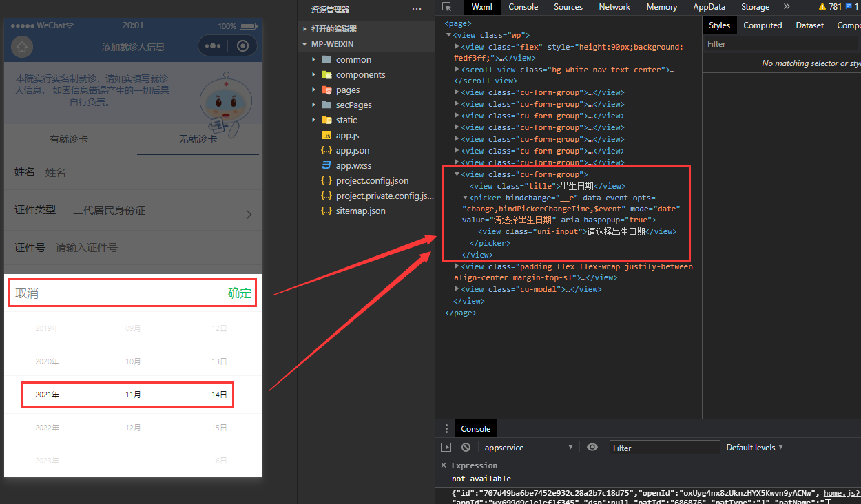Select 12月 in the month column
This screenshot has height=504, width=861.
click(x=133, y=428)
